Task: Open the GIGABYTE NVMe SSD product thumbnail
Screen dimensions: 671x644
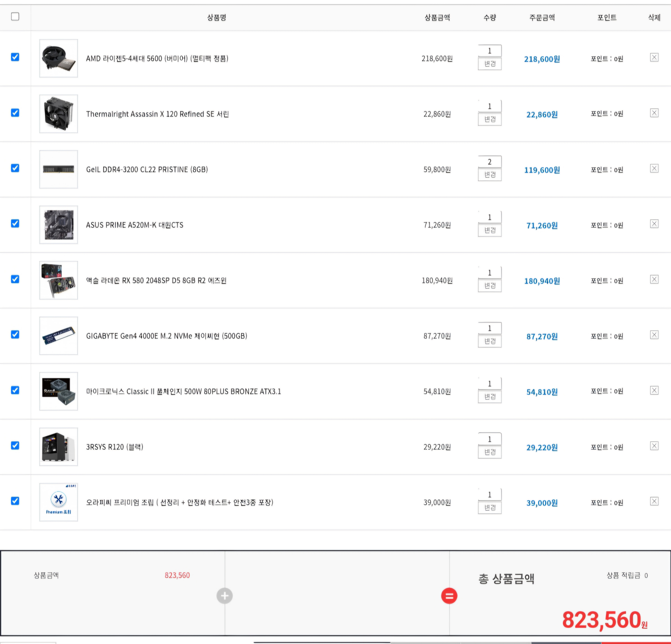Action: coord(59,336)
